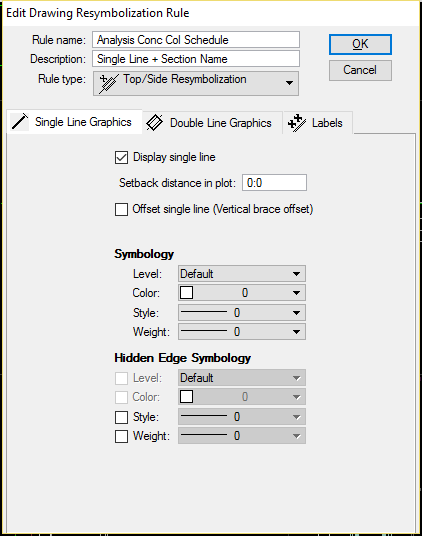Enable Offset single line vertical brace offset
Image resolution: width=422 pixels, height=536 pixels.
click(121, 209)
